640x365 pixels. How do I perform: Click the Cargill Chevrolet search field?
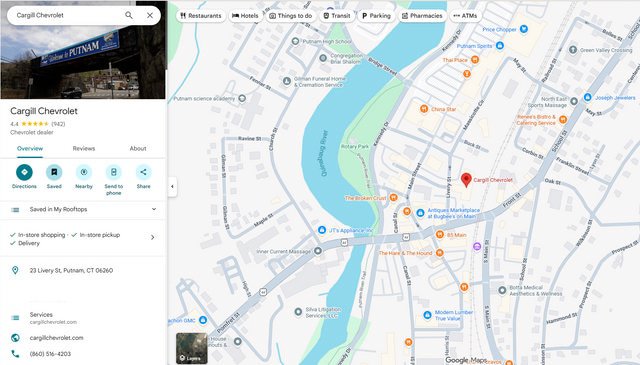coord(67,15)
